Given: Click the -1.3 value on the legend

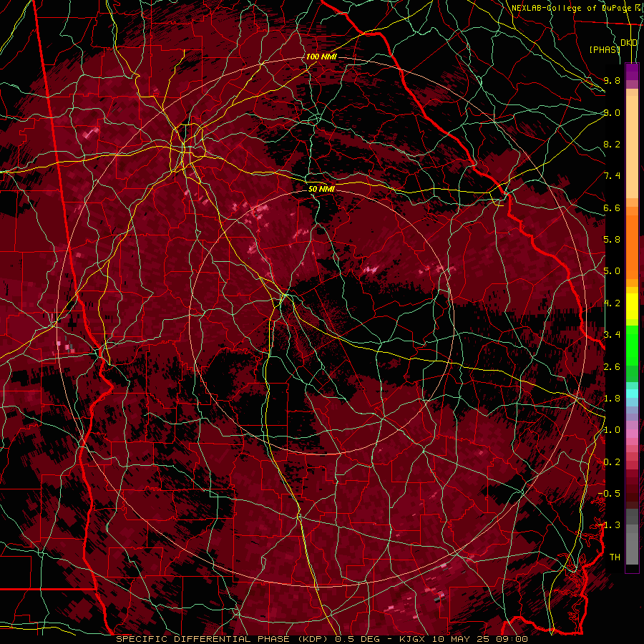Looking at the screenshot, I should coord(610,525).
